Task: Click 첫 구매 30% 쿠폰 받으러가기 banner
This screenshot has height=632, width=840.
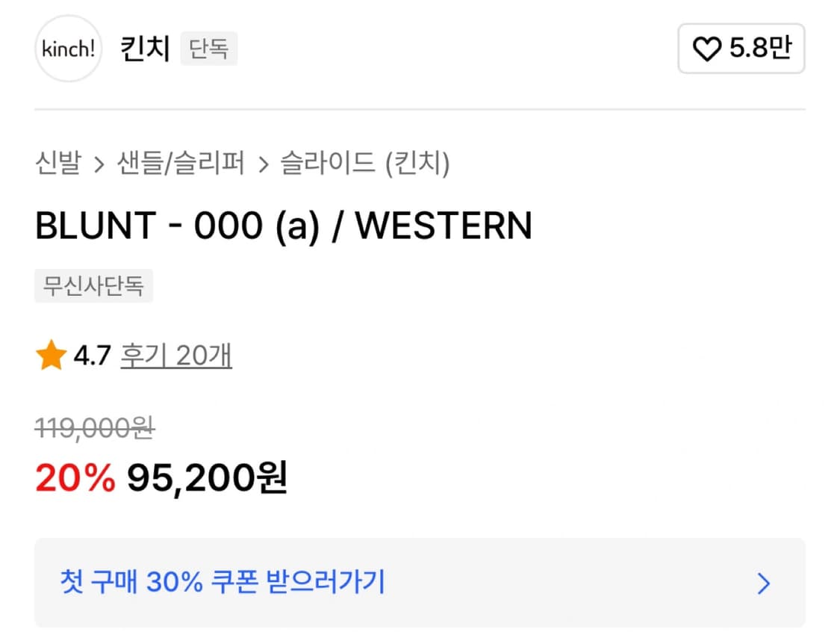Action: [223, 583]
